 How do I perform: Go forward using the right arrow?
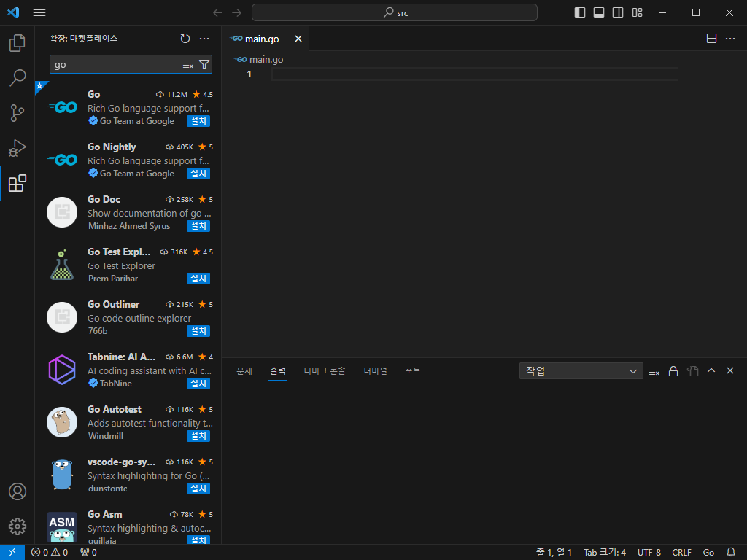tap(237, 13)
